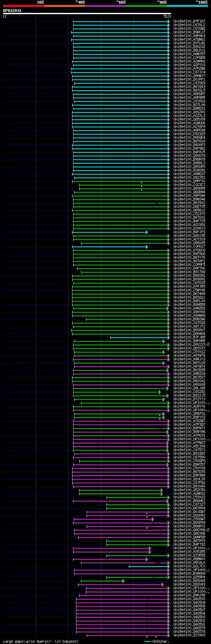The height and width of the screenshot is (644, 211).
Task: Open hit UniRef100_B4G0P3
Action: click(189, 145)
